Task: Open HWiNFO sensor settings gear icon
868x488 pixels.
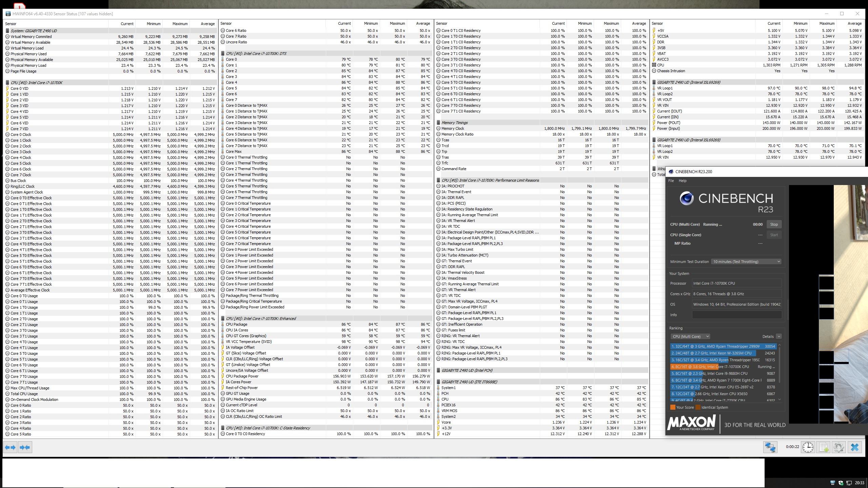Action: click(x=839, y=447)
